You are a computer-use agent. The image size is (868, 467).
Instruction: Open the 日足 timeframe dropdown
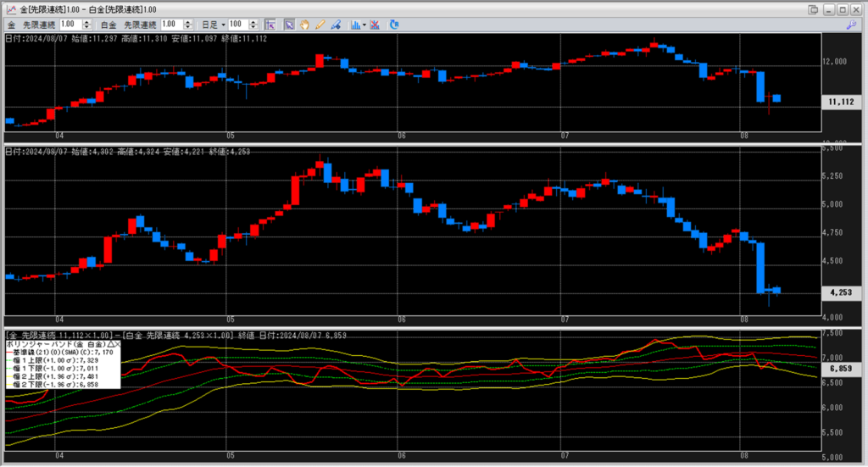(212, 25)
